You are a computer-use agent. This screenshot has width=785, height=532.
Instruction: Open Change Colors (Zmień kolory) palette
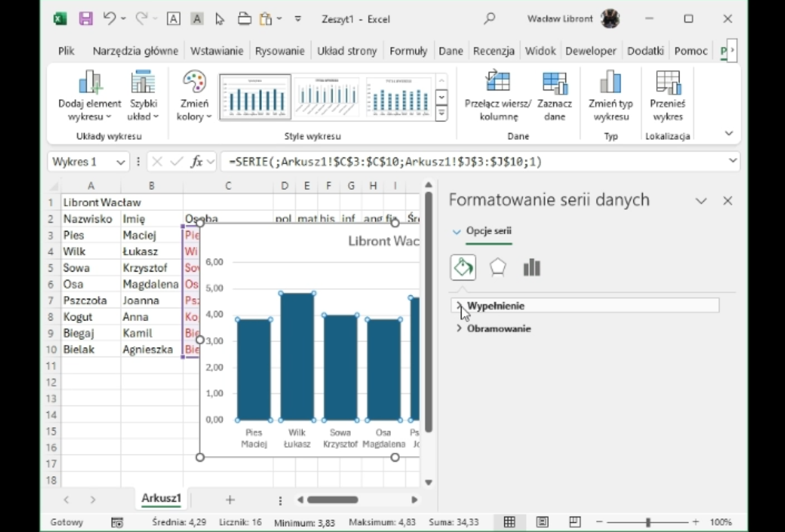pos(194,95)
